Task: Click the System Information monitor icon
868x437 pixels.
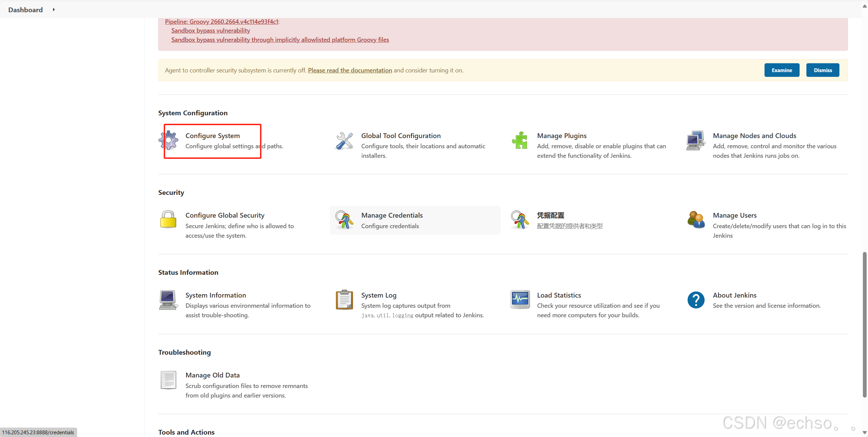Action: pos(168,300)
